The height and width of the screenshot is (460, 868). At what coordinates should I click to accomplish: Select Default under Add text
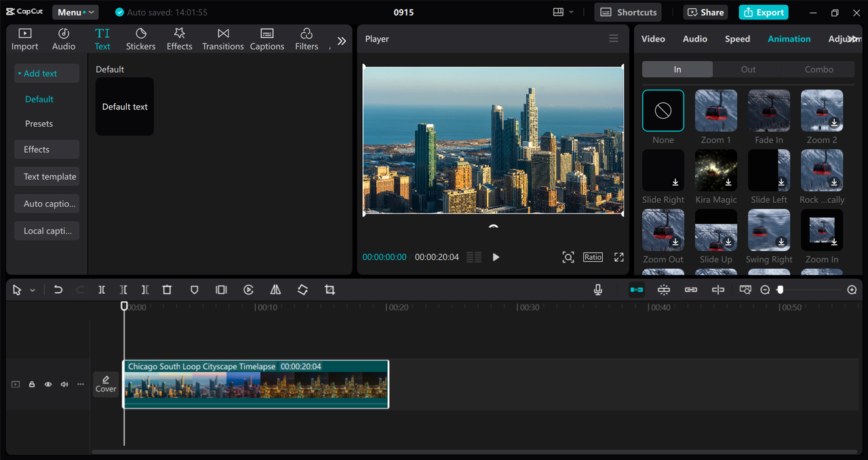tap(39, 99)
